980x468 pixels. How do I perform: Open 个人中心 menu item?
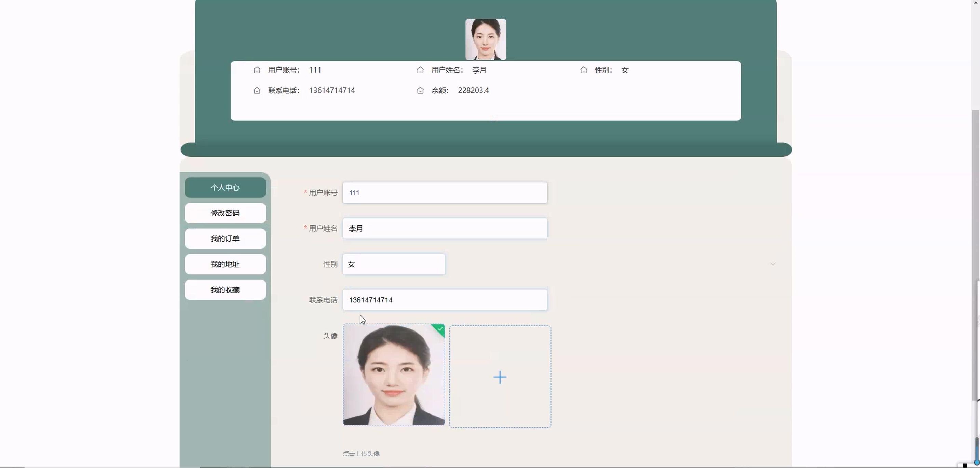225,187
